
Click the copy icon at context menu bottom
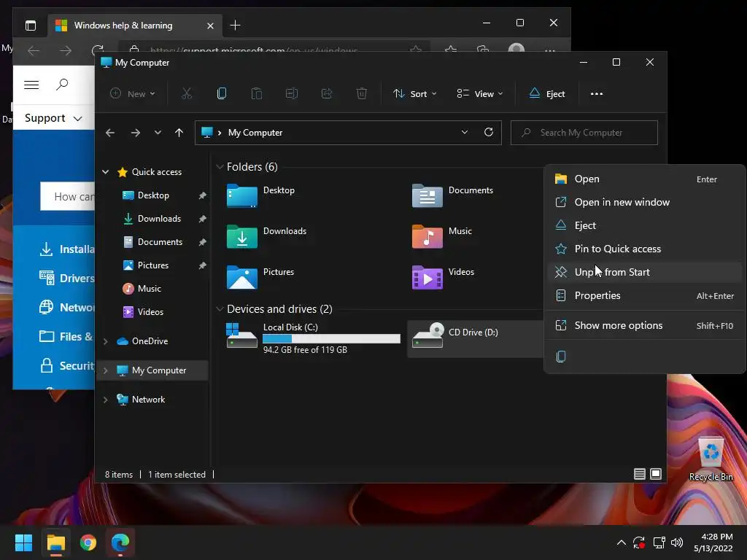[x=561, y=356]
